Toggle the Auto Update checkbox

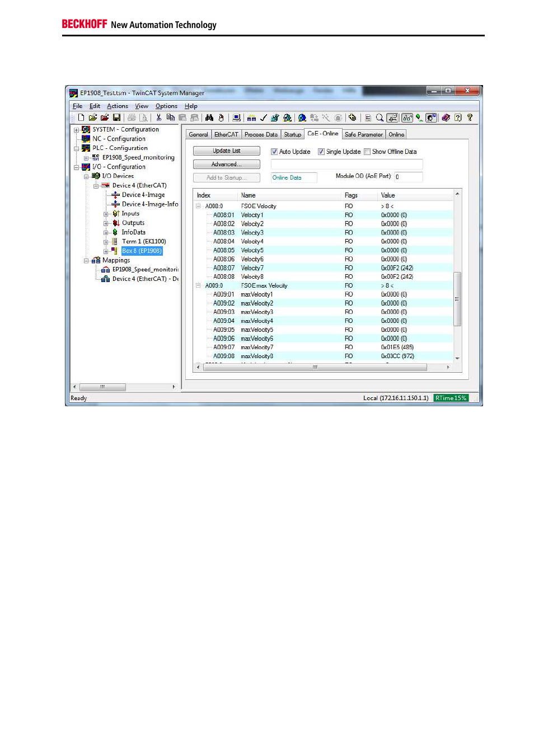[274, 152]
